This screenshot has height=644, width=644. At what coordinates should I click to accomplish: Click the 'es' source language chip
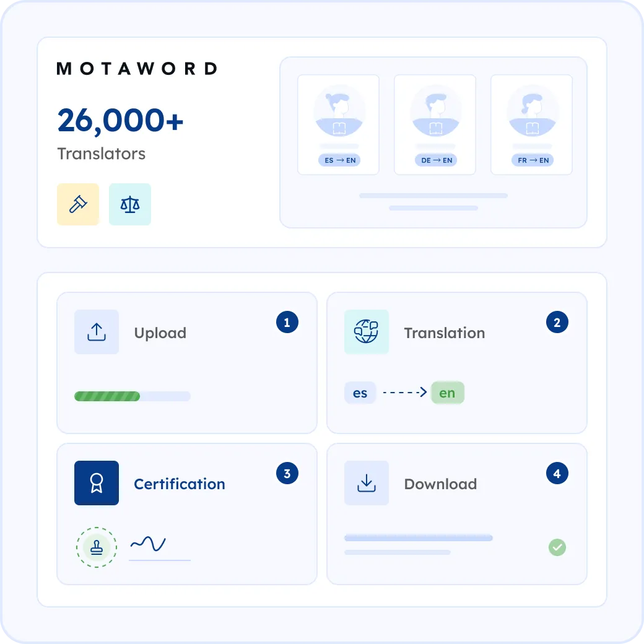[360, 393]
